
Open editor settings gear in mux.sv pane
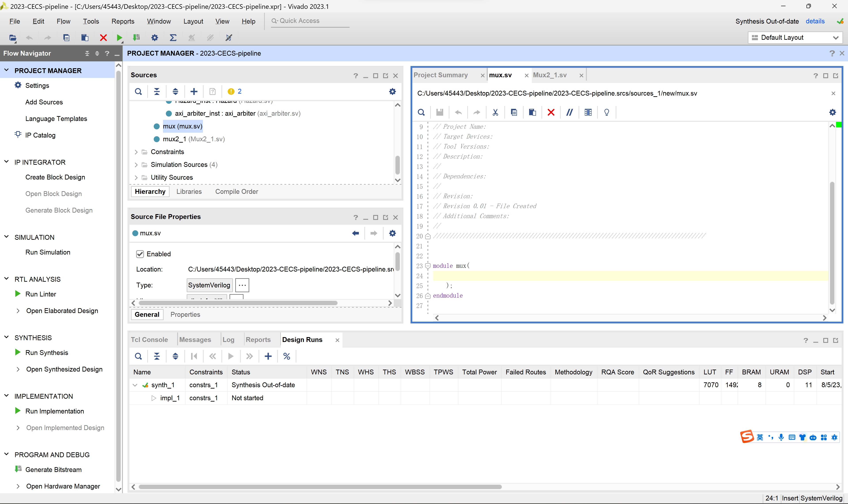(832, 112)
